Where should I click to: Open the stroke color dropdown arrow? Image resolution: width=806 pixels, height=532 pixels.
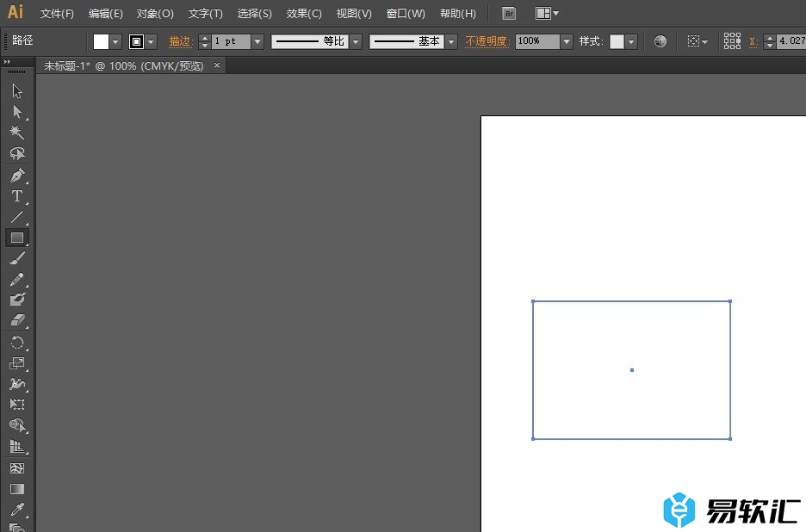152,41
